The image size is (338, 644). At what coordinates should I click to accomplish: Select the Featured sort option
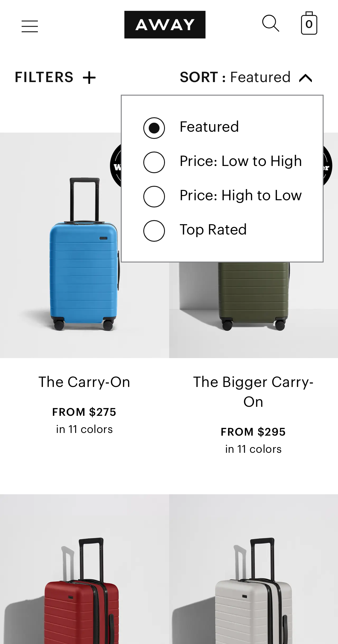154,128
